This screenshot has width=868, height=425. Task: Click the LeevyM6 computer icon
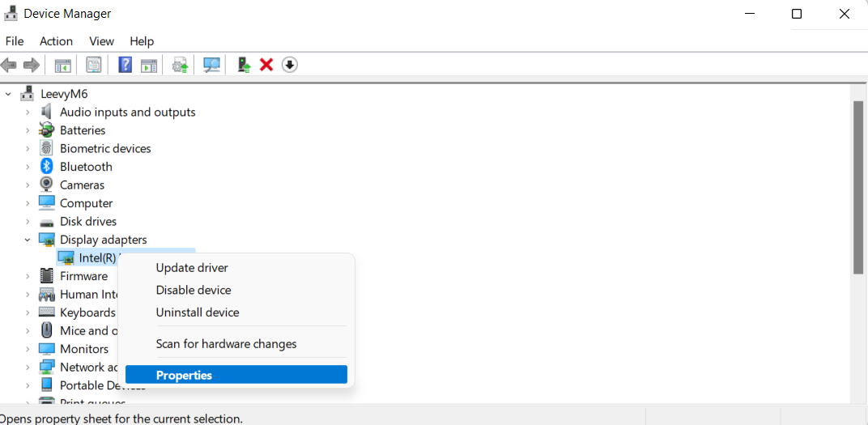point(28,94)
